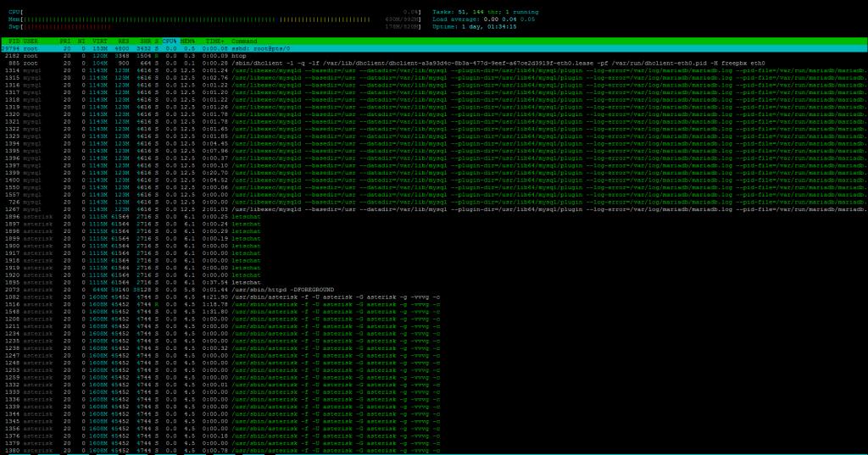Click the CPU usage meter bar
Screen dimensions: 868x455
(x=214, y=12)
